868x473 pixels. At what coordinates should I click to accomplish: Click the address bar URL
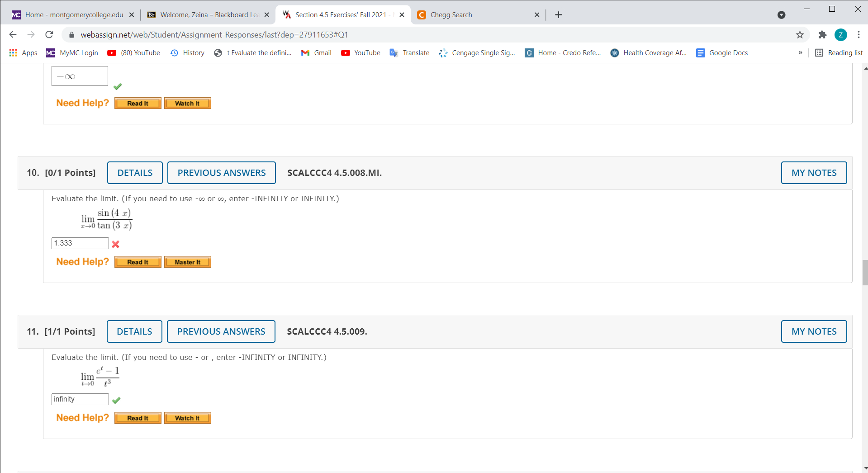[214, 35]
